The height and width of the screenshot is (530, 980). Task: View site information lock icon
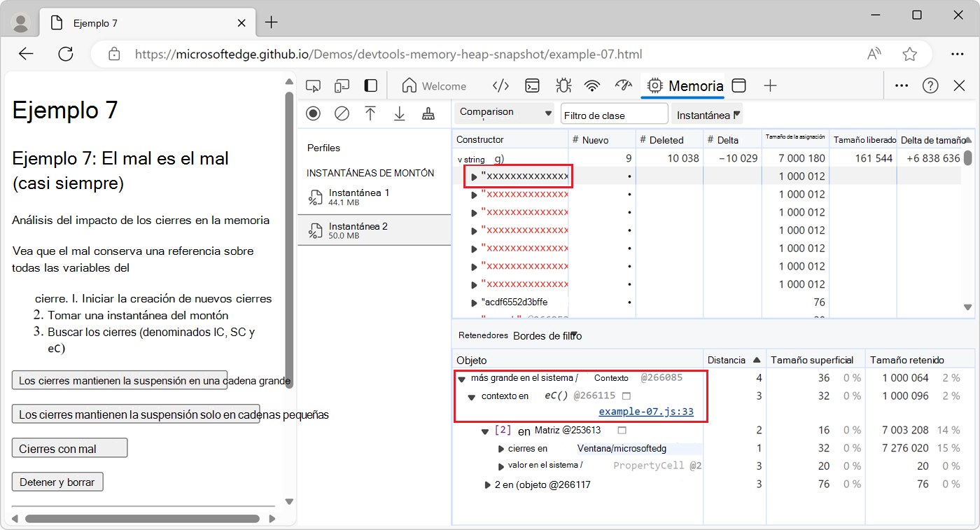115,54
